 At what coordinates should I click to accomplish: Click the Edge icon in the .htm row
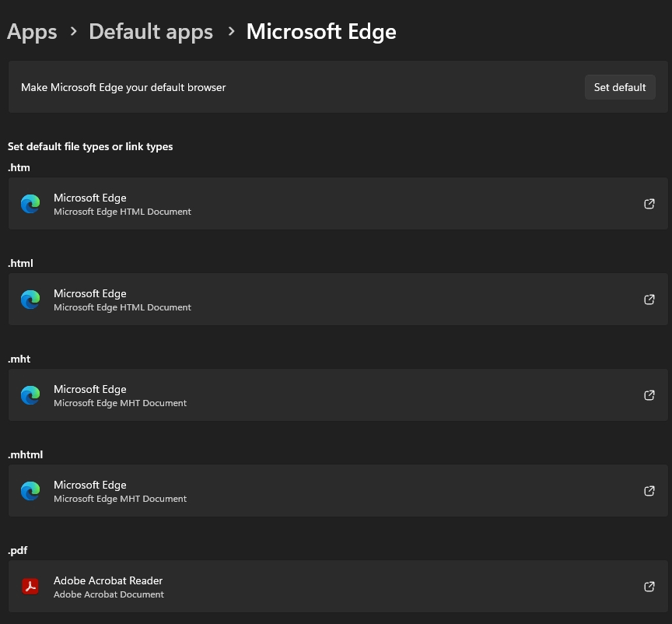[x=30, y=204]
